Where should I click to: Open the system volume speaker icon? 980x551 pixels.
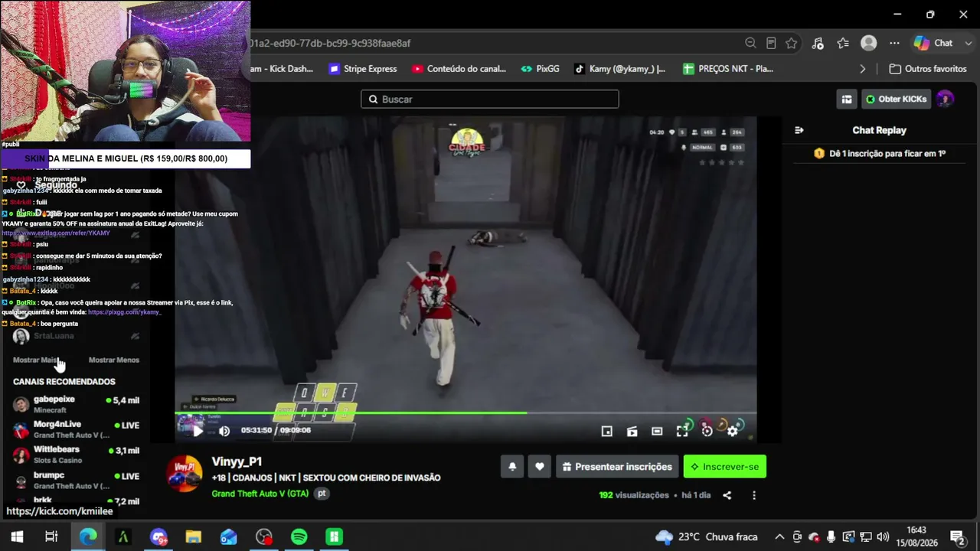click(x=883, y=536)
